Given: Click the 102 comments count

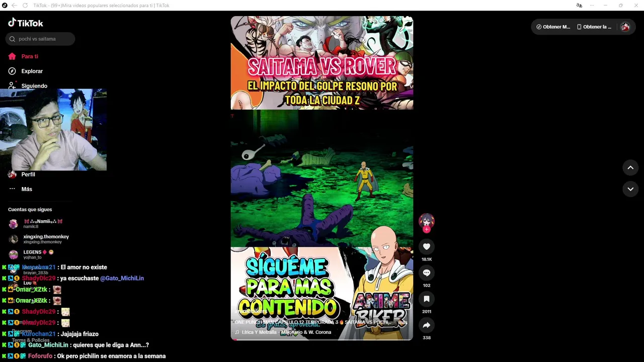Looking at the screenshot, I should [x=427, y=286].
